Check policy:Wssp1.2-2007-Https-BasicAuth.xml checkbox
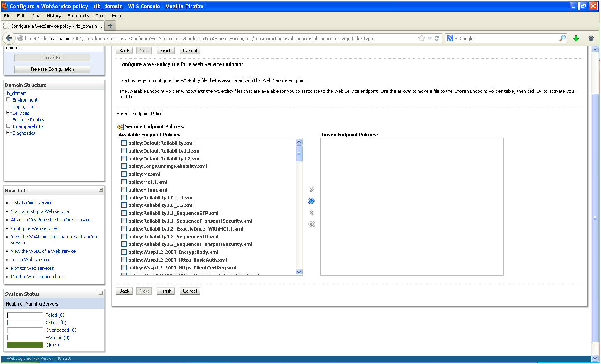Screen dimensions: 601x364 point(124,260)
